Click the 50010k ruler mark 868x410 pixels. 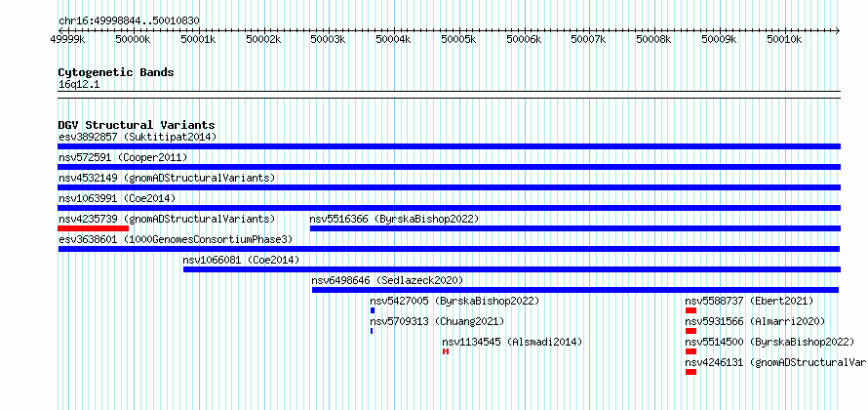(784, 39)
